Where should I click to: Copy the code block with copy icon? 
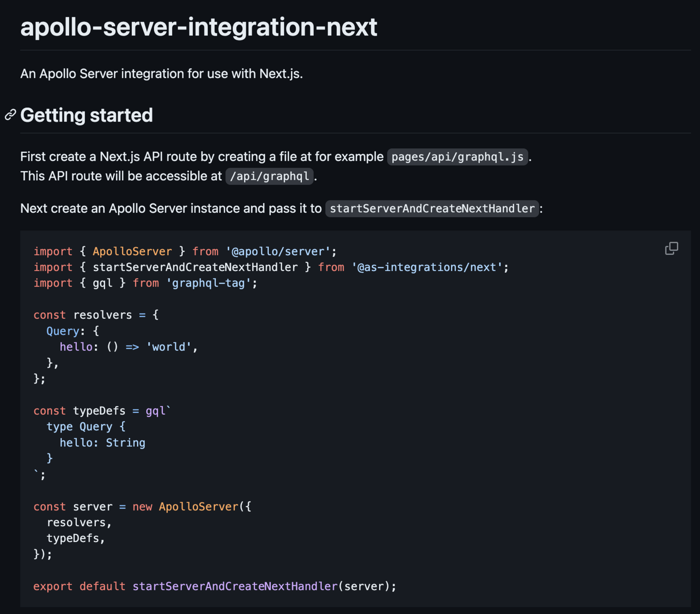click(x=671, y=248)
